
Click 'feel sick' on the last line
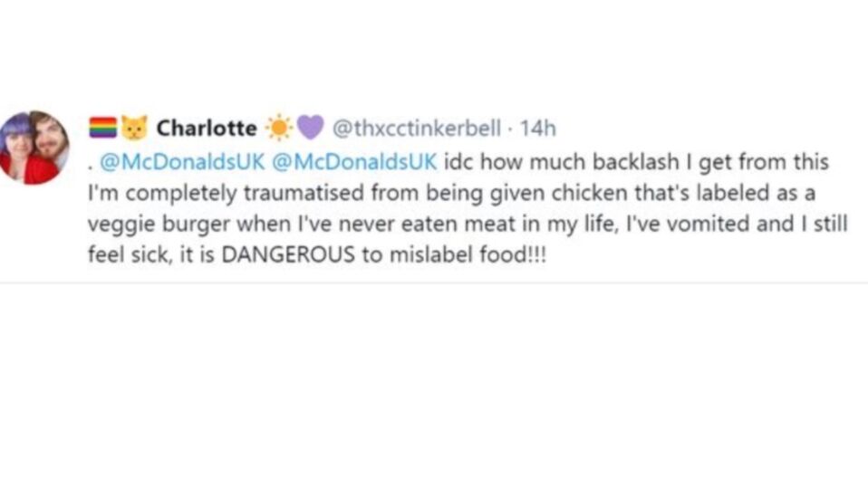pyautogui.click(x=128, y=255)
